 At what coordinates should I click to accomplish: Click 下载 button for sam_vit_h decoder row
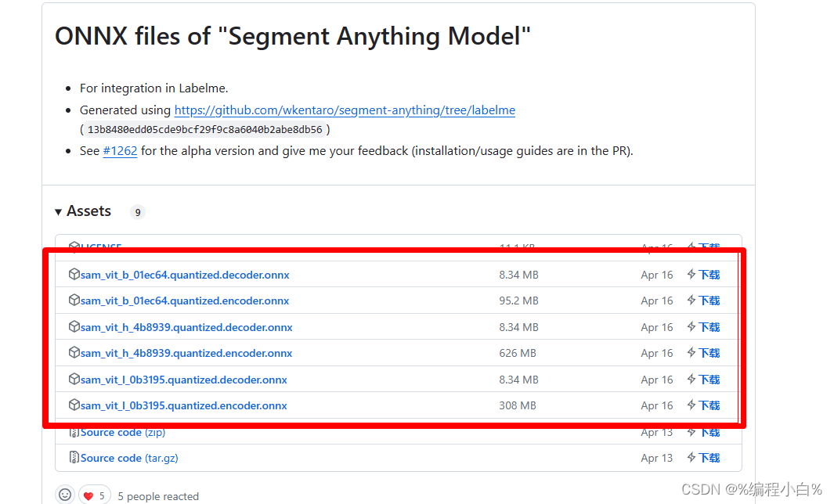point(703,327)
